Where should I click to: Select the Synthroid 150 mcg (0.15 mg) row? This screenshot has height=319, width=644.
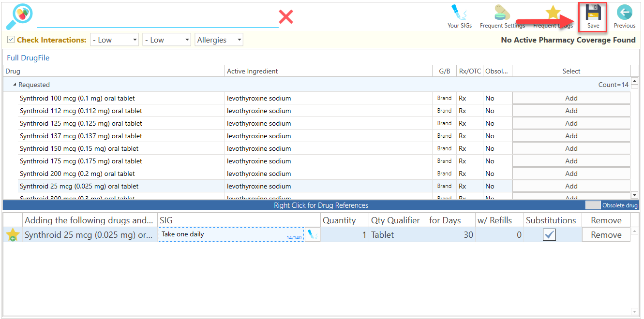coord(324,148)
